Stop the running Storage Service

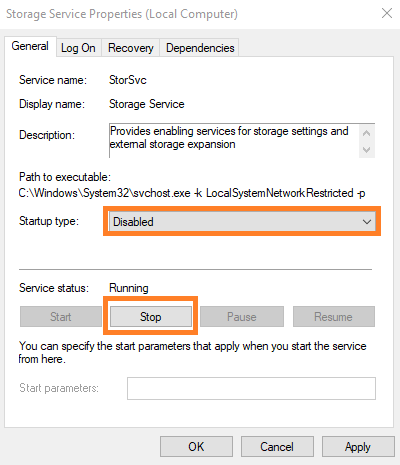tap(151, 316)
